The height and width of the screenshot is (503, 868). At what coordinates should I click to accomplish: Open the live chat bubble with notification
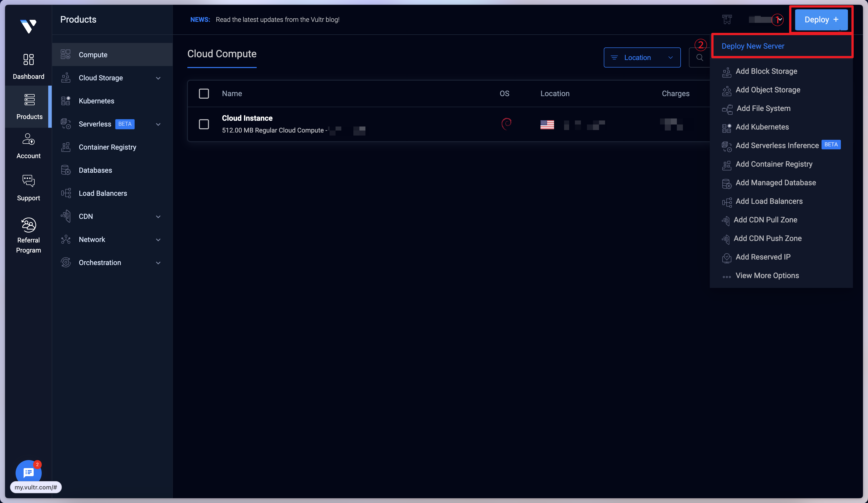coord(28,472)
